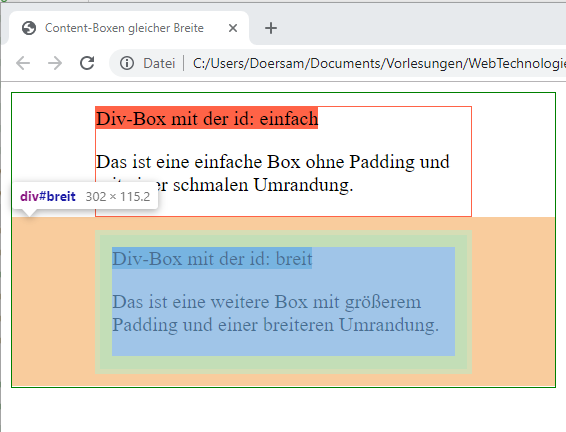Click paragraph 'Das ist eine weitere Box'
The image size is (566, 432).
(275, 313)
